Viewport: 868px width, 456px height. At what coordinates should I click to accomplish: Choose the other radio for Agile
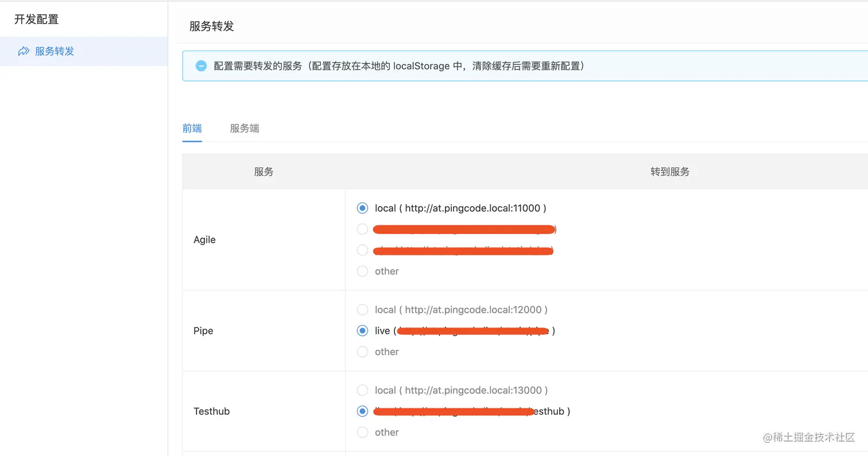362,271
